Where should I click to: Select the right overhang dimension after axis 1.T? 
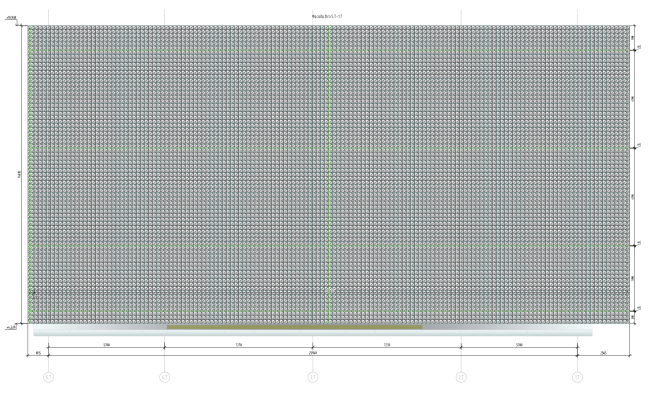point(604,353)
